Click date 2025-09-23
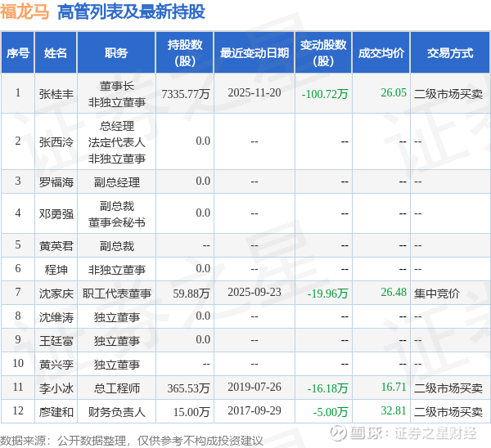The height and width of the screenshot is (448, 491). click(x=255, y=292)
